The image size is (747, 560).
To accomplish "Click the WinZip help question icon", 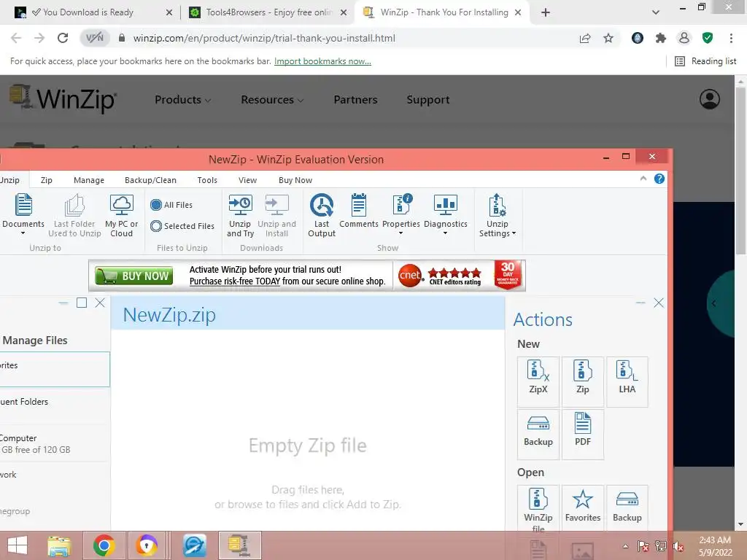I will (x=659, y=179).
